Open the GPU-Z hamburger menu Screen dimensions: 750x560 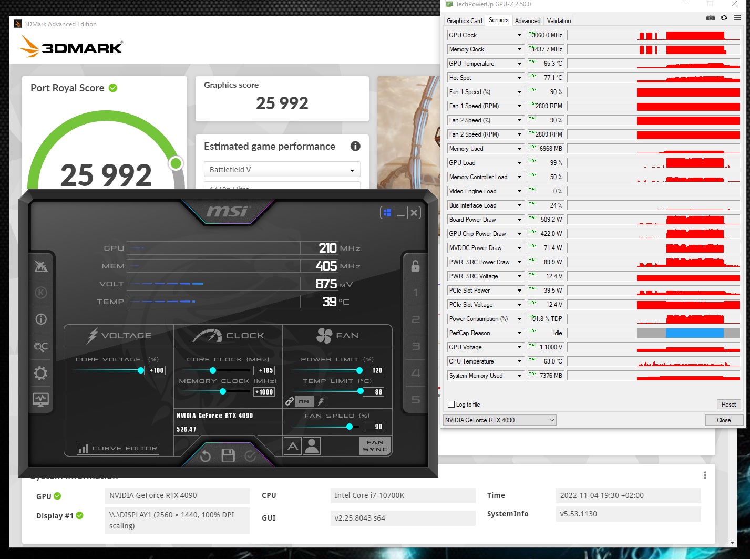click(x=737, y=18)
